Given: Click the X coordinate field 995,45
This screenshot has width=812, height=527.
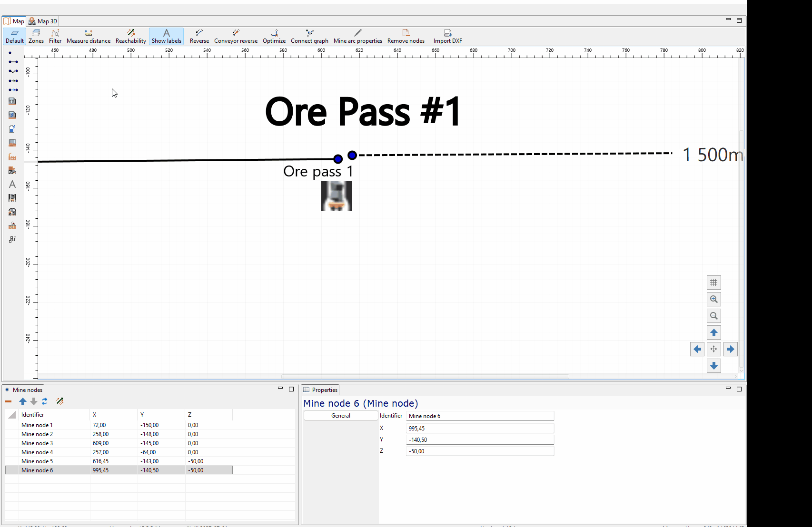Looking at the screenshot, I should click(x=480, y=429).
